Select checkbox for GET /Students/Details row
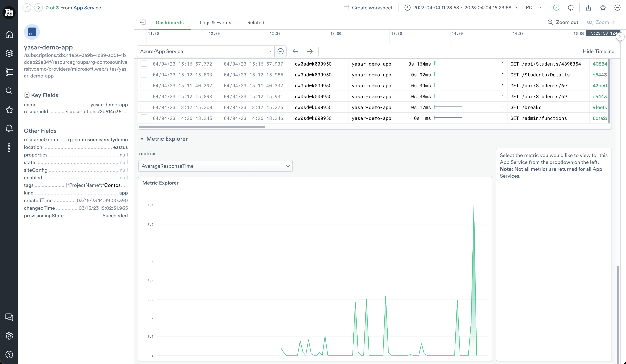Screen dimensions: 626x364 (144, 74)
